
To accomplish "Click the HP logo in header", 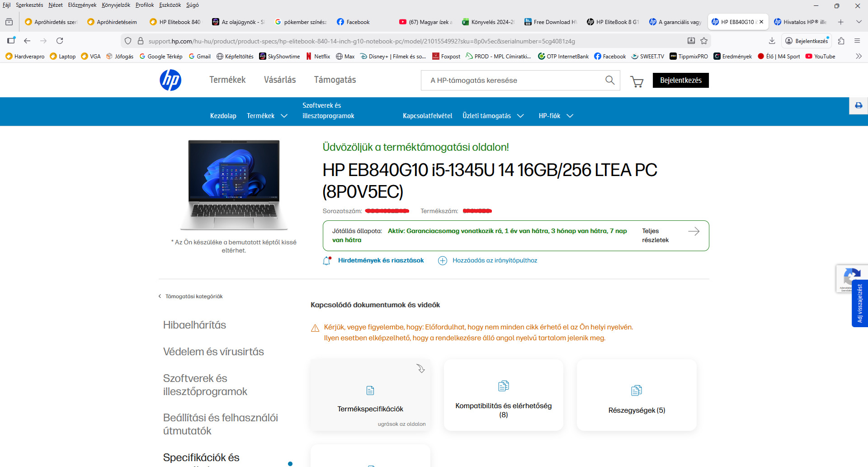I will point(170,80).
